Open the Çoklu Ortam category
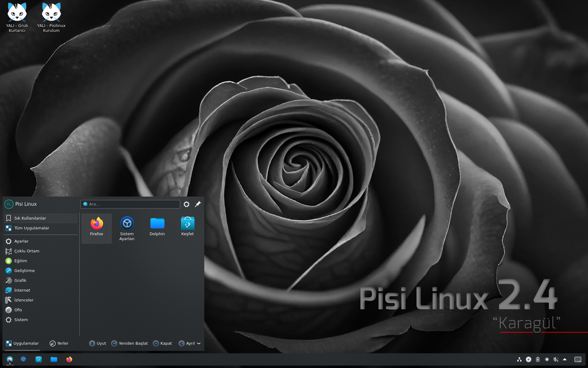The height and width of the screenshot is (368, 588). click(x=41, y=251)
